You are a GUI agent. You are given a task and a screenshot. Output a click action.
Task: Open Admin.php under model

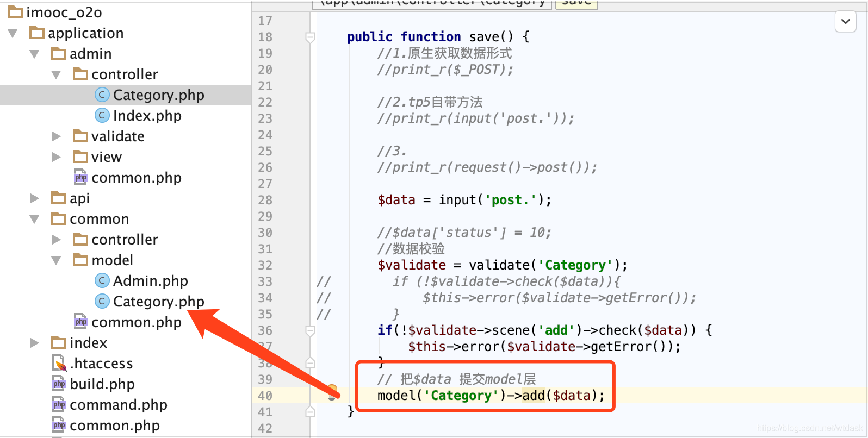click(x=150, y=280)
